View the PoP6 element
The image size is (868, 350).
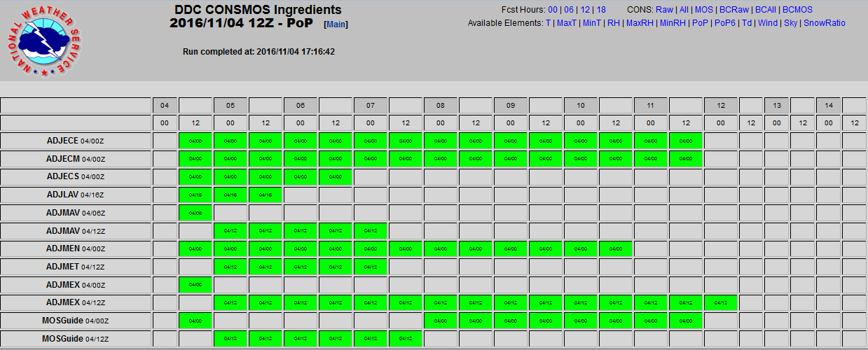[725, 23]
